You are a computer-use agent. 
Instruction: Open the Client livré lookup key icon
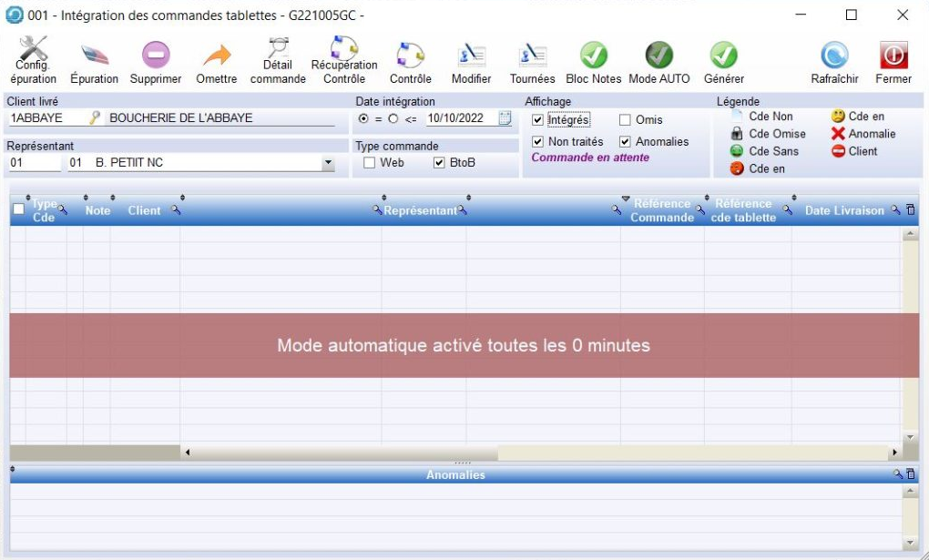pos(94,117)
